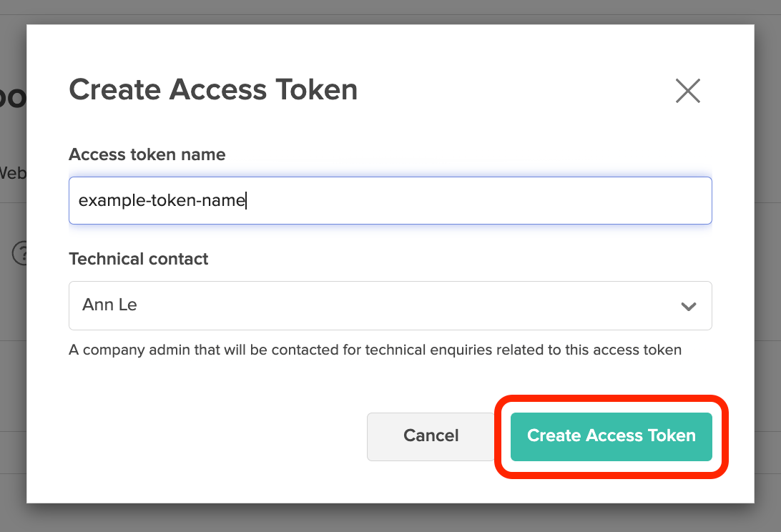
Task: Close the Create Access Token dialog
Action: (688, 91)
